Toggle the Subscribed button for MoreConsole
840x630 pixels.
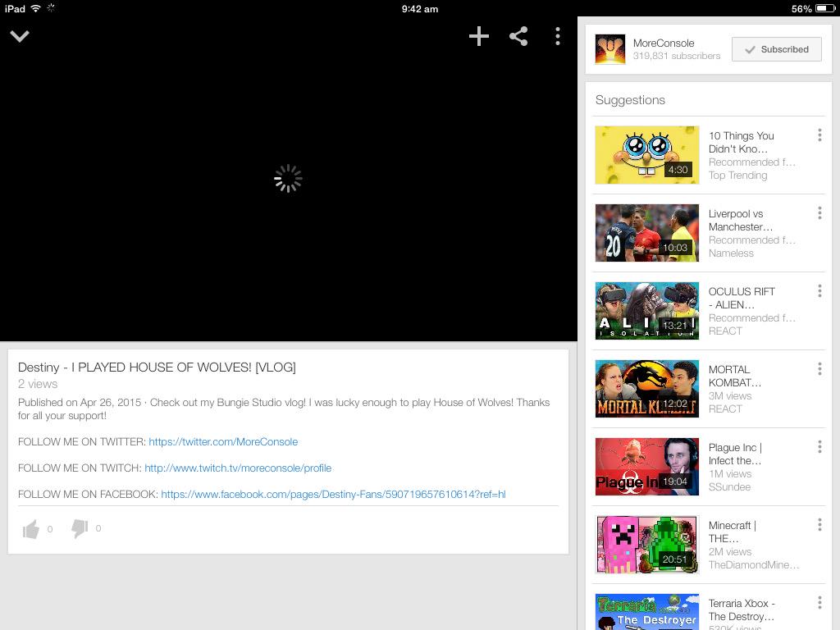pos(776,49)
